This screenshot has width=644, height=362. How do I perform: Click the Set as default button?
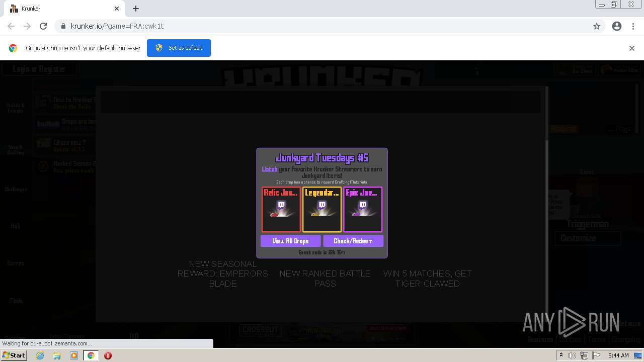179,48
